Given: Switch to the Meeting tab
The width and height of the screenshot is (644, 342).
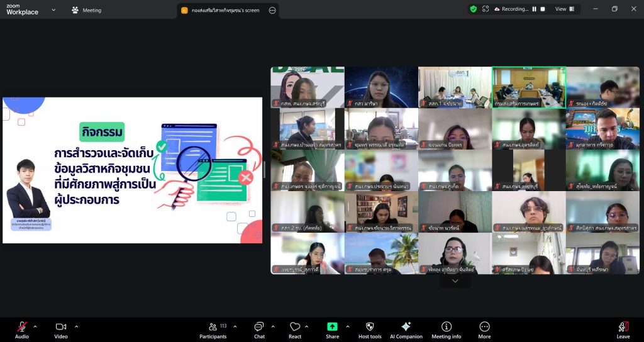Looking at the screenshot, I should click(86, 10).
